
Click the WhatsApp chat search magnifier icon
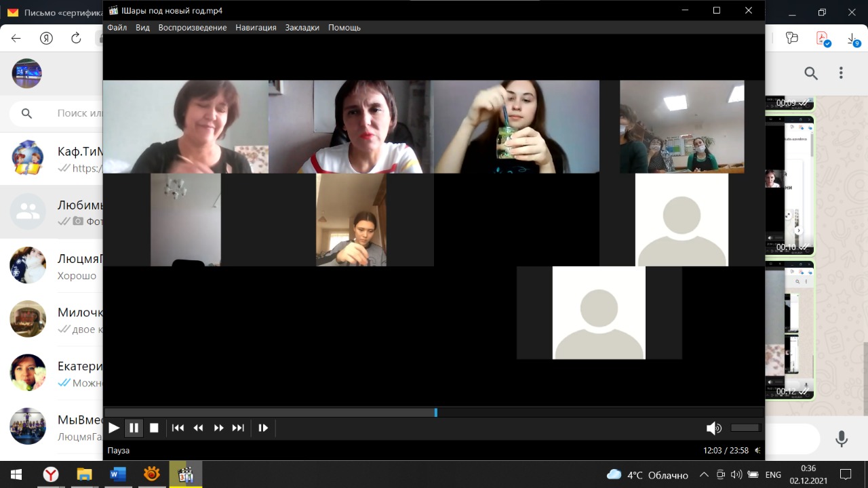point(811,73)
